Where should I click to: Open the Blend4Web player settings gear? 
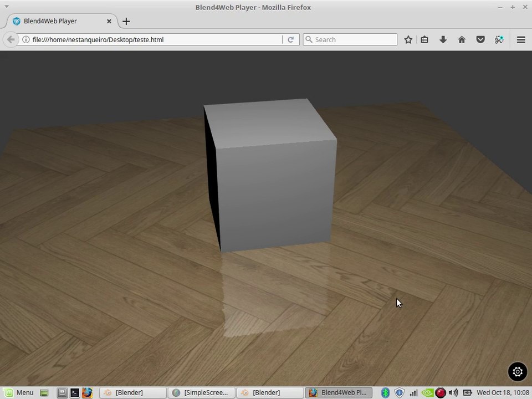(x=518, y=371)
